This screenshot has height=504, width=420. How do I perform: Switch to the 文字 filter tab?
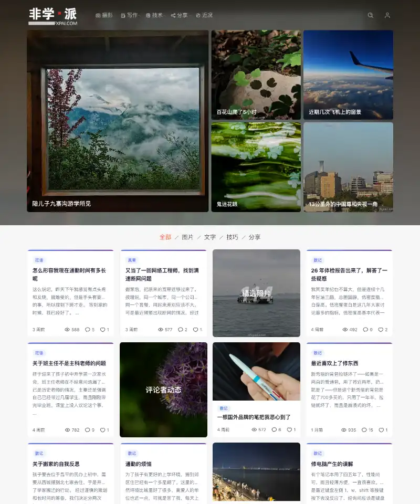pyautogui.click(x=210, y=237)
